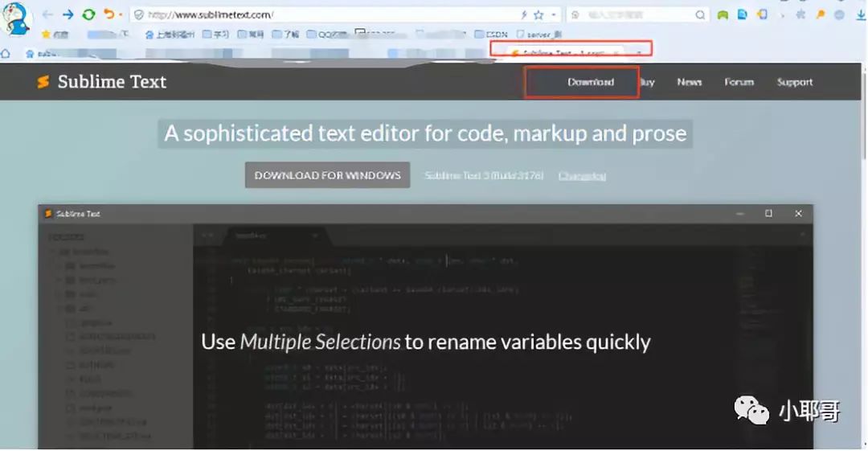
Task: Go forward with the blue forward arrow
Action: pos(68,14)
